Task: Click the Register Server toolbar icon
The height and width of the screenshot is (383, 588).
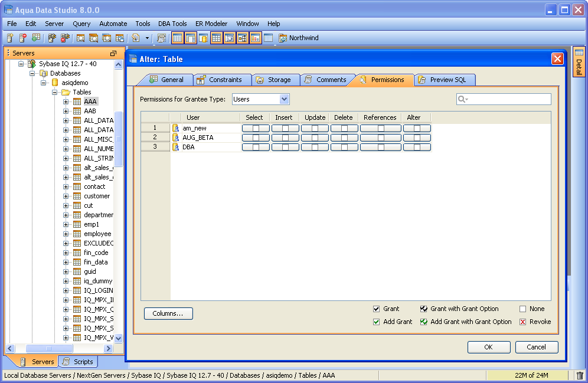Action: [x=10, y=38]
